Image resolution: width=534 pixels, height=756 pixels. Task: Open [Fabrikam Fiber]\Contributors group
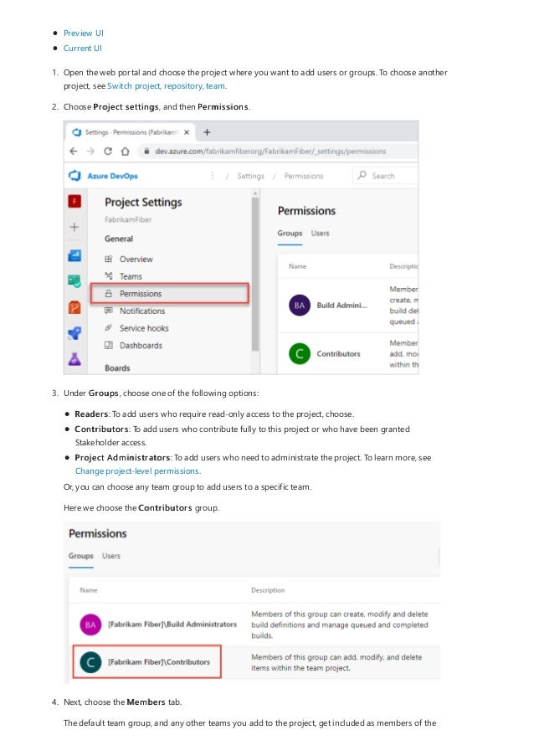point(159,662)
